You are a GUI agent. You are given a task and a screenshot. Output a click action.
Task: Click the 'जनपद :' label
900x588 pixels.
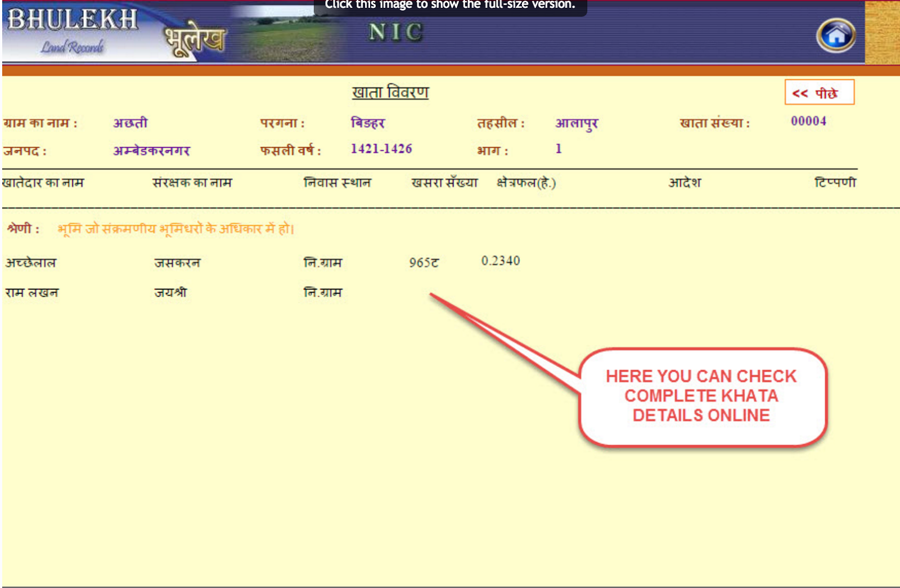point(25,151)
